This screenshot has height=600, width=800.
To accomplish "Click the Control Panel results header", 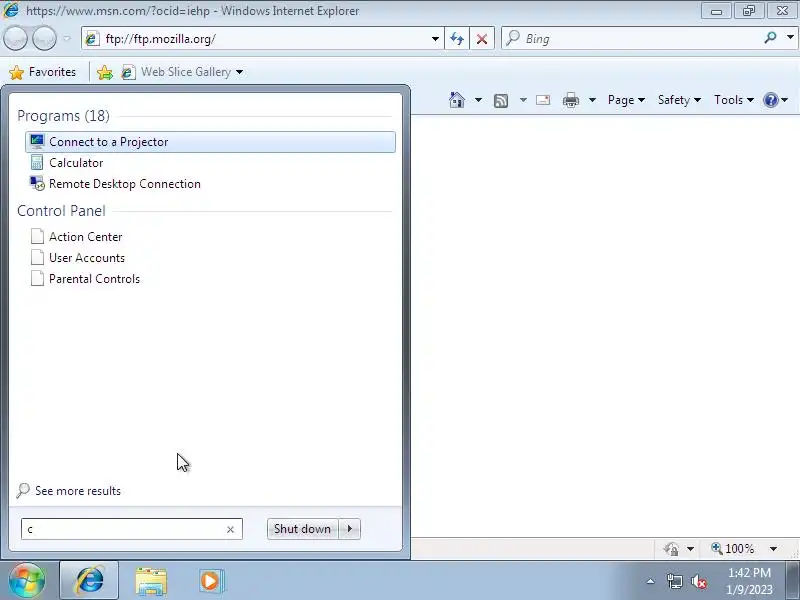I will coord(61,211).
